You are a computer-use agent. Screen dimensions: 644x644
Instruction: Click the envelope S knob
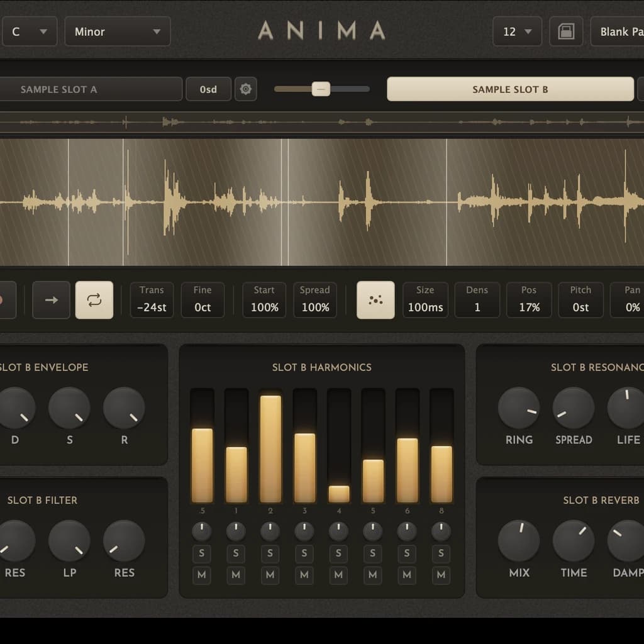pyautogui.click(x=69, y=408)
